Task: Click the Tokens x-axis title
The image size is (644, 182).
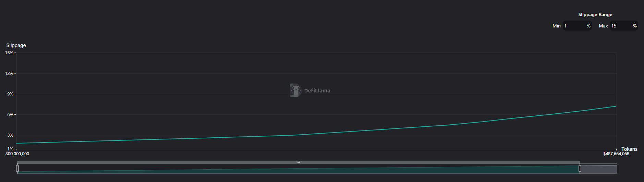Action: 629,149
